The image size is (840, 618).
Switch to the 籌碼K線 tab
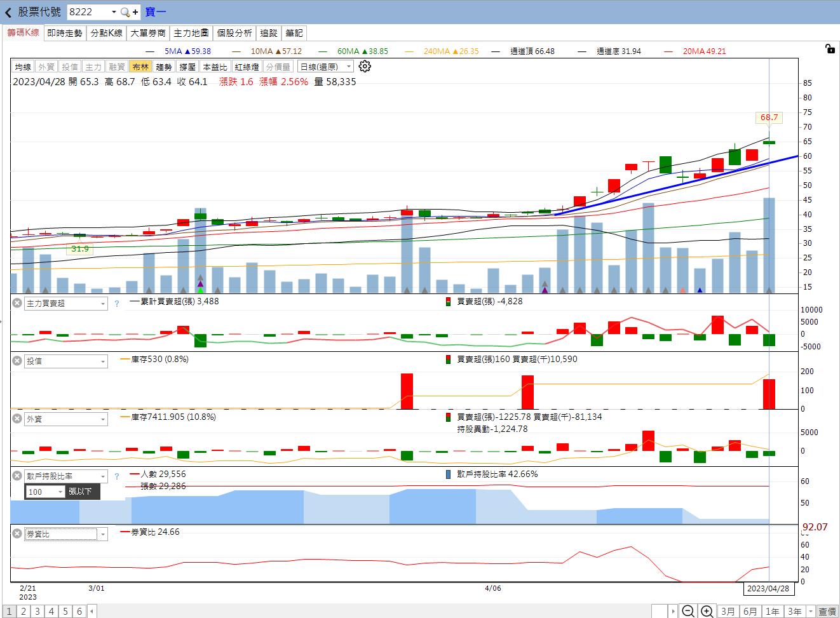23,33
